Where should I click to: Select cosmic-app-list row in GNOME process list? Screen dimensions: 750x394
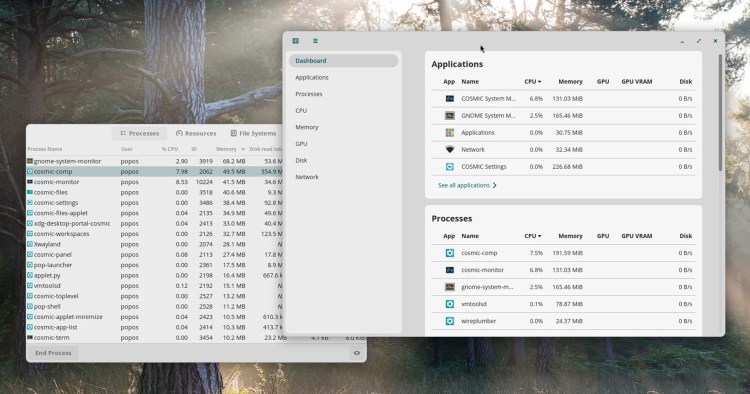click(x=155, y=328)
